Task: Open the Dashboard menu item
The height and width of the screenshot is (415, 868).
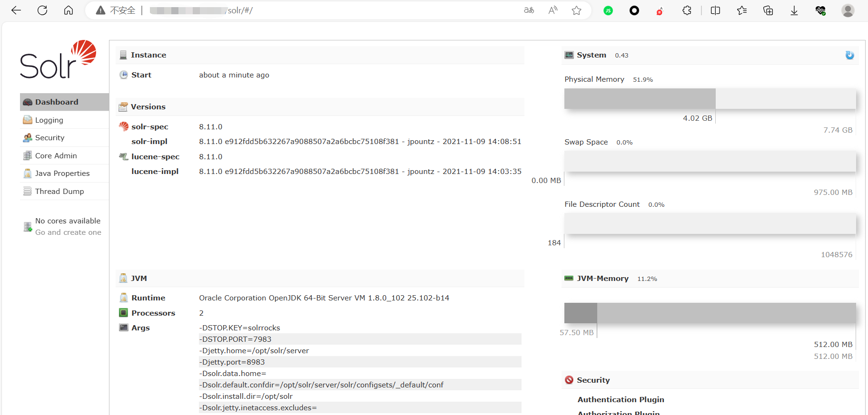Action: (57, 102)
